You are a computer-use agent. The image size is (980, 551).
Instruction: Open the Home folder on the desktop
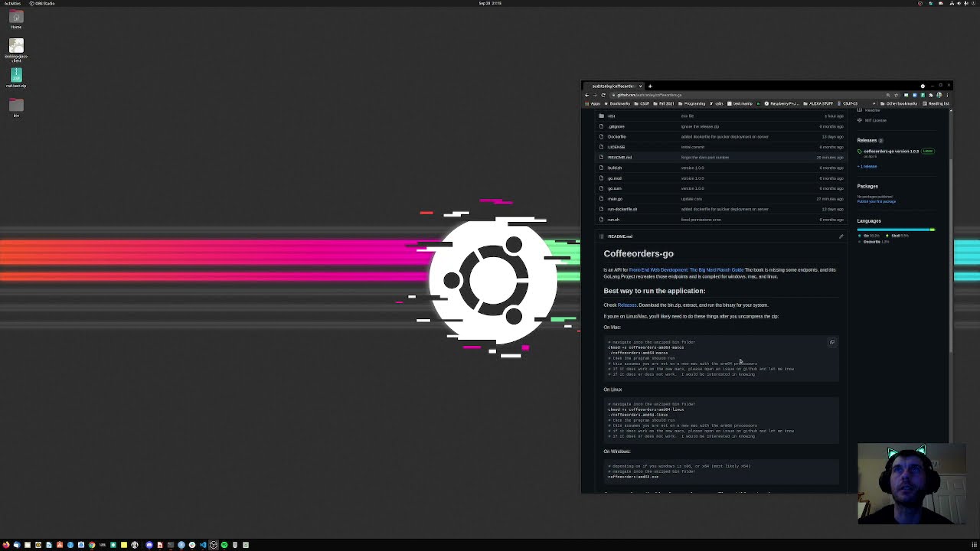click(16, 20)
